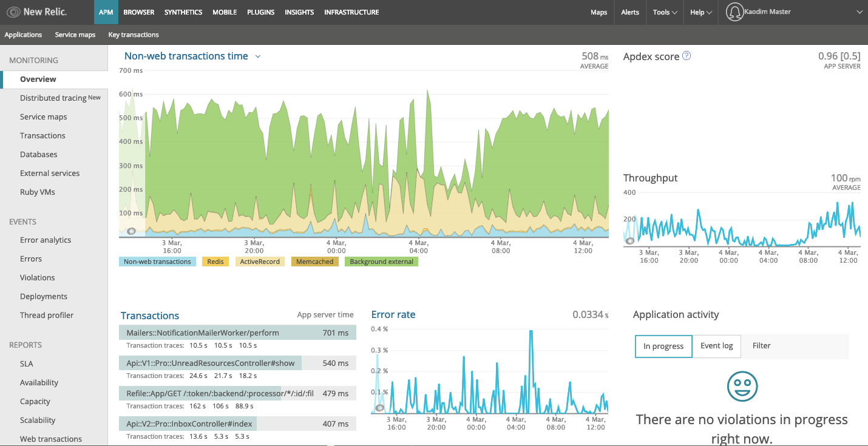Viewport: 868px width, 446px height.
Task: Open the user avatar icon for Kaodim Master
Action: coord(735,12)
